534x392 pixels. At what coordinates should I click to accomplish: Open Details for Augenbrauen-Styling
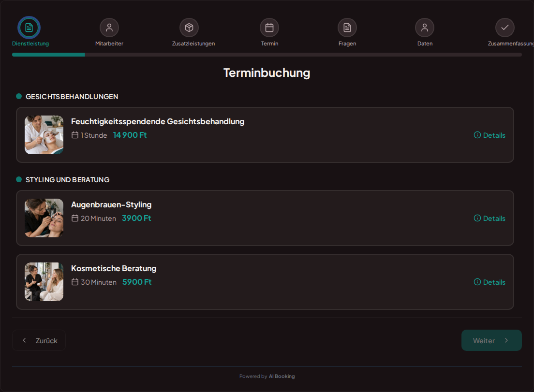click(489, 218)
